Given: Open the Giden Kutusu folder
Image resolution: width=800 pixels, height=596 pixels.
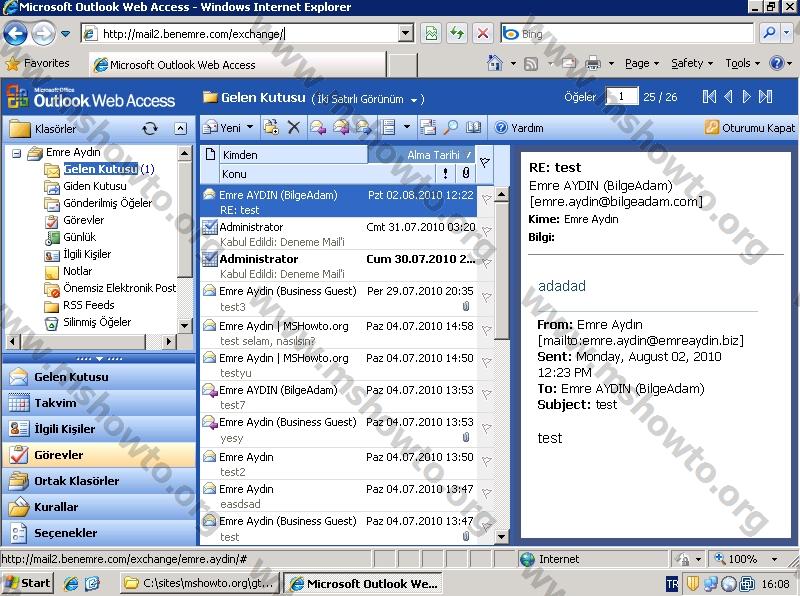Looking at the screenshot, I should coord(94,186).
